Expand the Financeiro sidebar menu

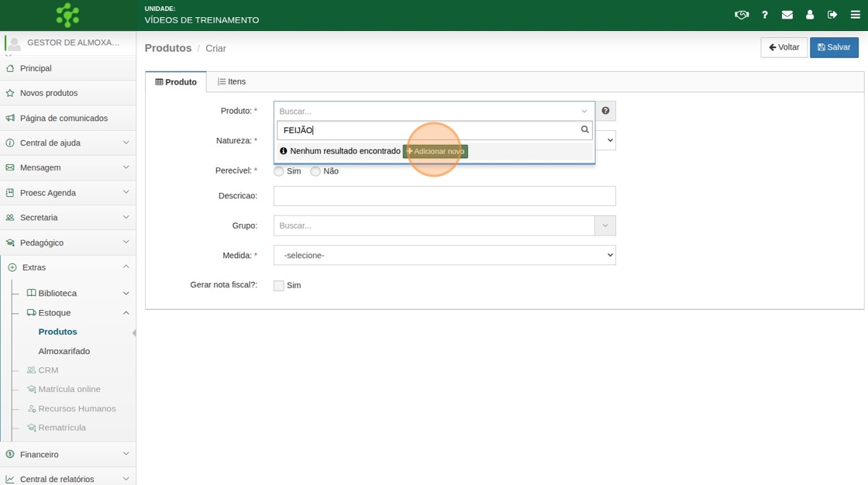pyautogui.click(x=67, y=454)
